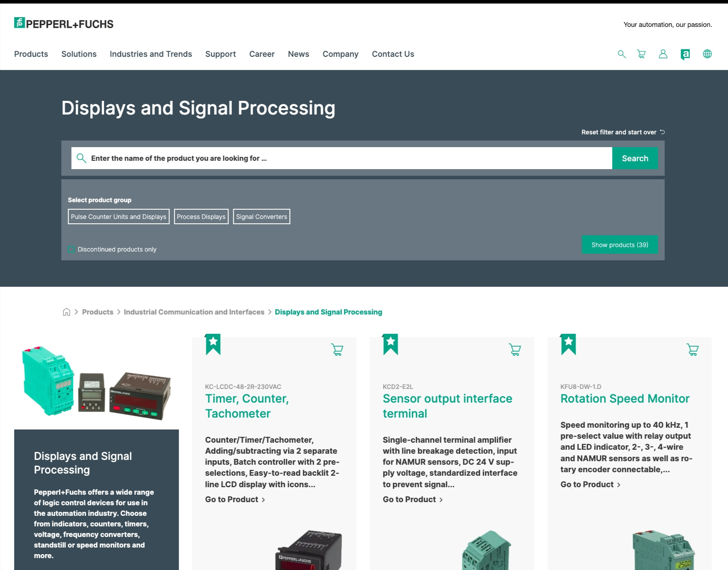728x570 pixels.
Task: Open the Solutions menu
Action: click(79, 54)
